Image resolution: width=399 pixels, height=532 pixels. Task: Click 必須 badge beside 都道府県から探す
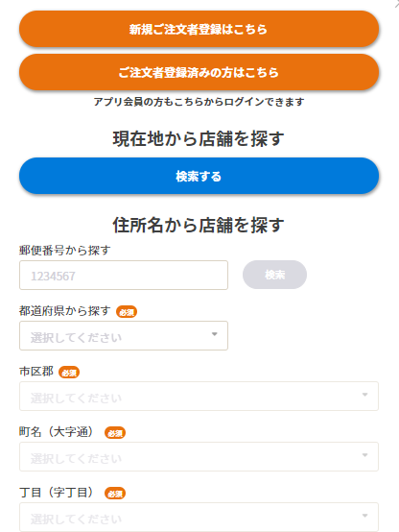click(x=127, y=312)
